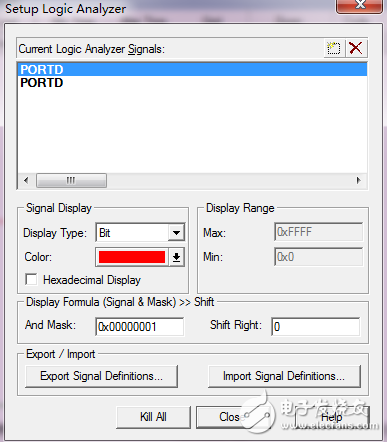Click the Close button

click(229, 417)
